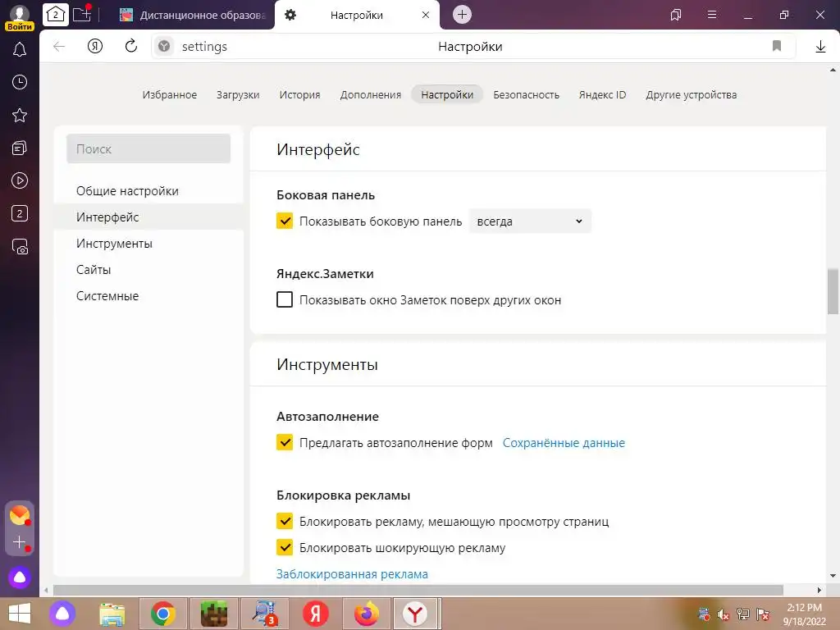Open downloads arrow icon
This screenshot has height=630, width=840.
pyautogui.click(x=820, y=47)
